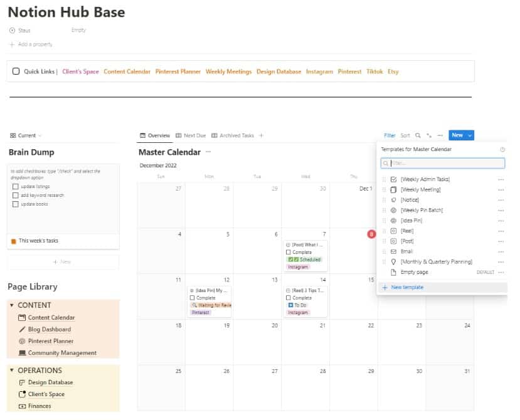
Task: Switch to the Archived Tasks tab
Action: pyautogui.click(x=233, y=135)
